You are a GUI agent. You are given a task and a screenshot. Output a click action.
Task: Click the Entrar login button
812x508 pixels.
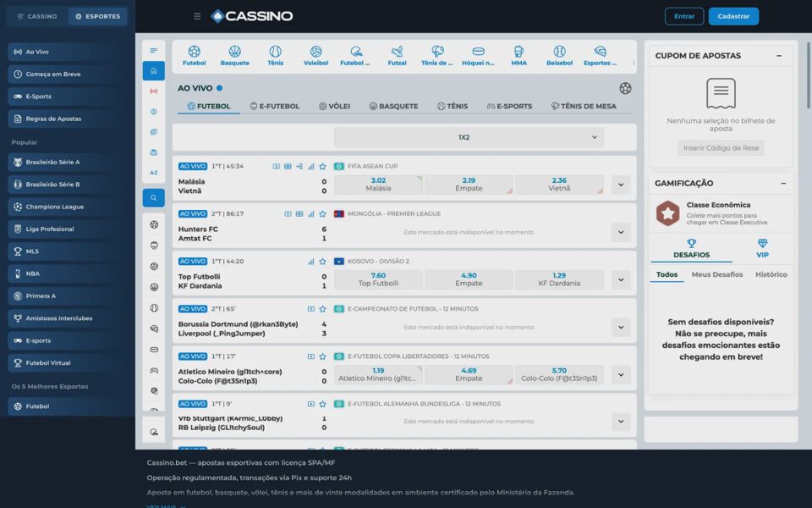coord(684,17)
